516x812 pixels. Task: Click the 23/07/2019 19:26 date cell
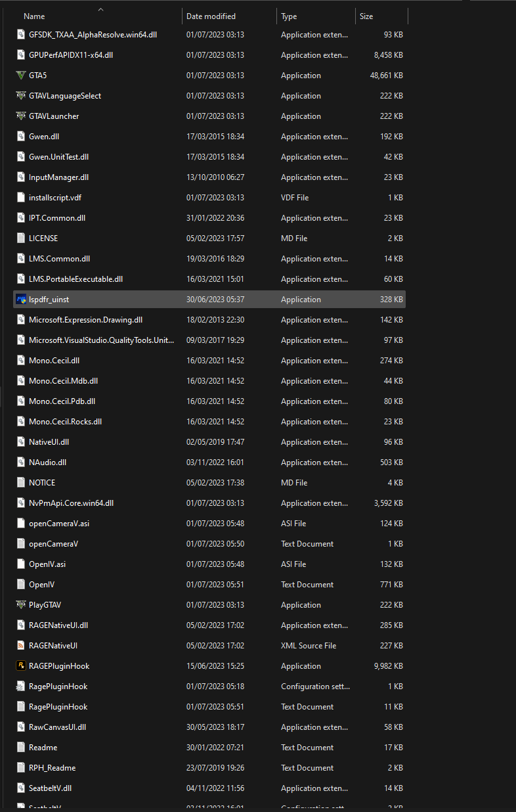[215, 768]
